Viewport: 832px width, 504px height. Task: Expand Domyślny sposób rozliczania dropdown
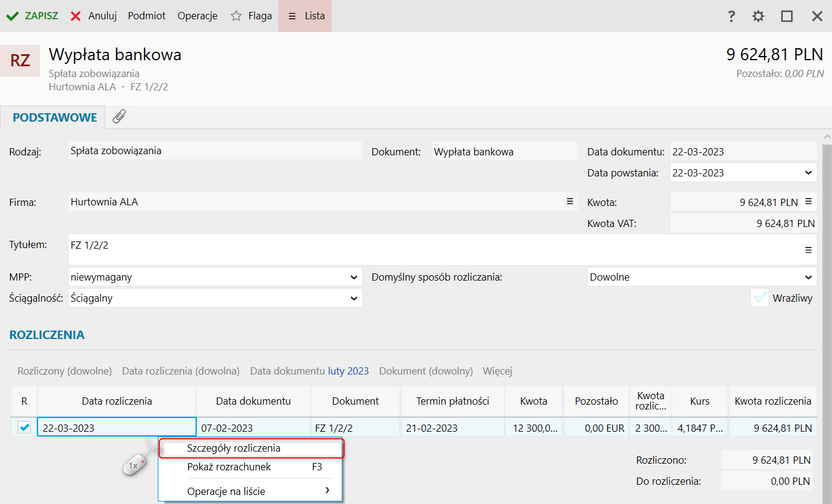(x=807, y=278)
